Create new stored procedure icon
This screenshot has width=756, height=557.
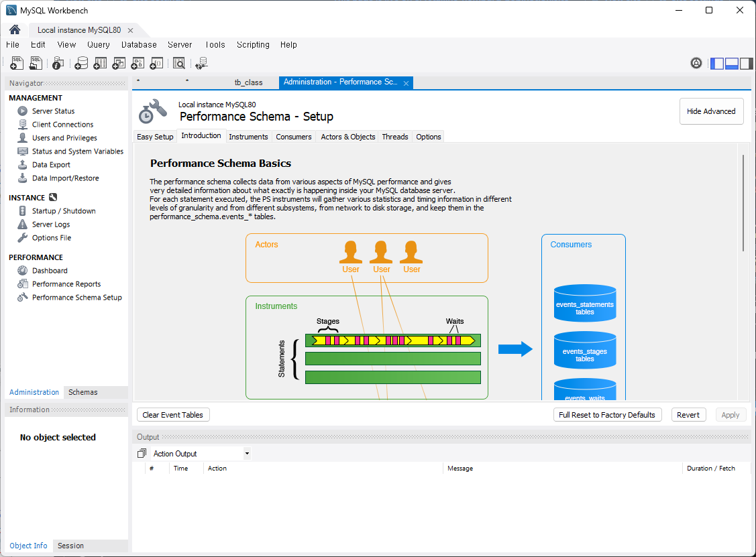[138, 63]
